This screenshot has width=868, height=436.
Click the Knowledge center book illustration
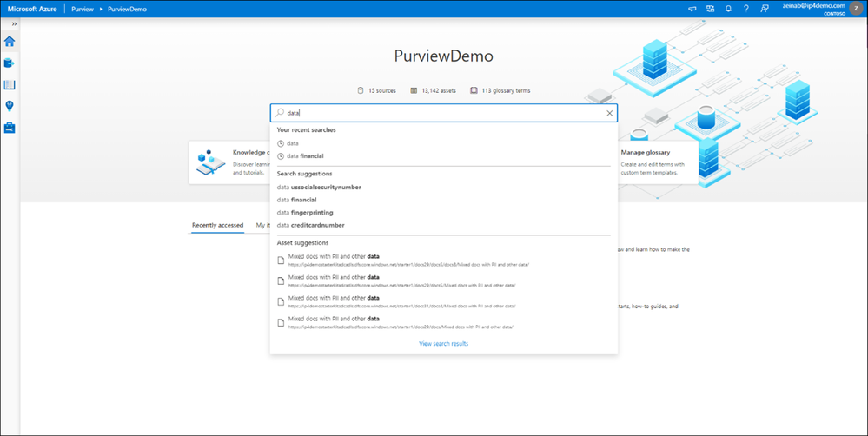[x=210, y=162]
